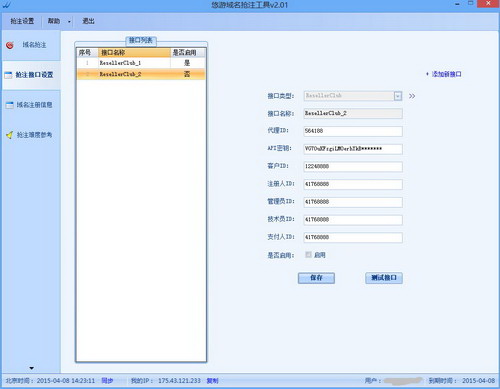Image resolution: width=500 pixels, height=389 pixels.
Task: Click the app logo in title bar
Action: point(7,5)
